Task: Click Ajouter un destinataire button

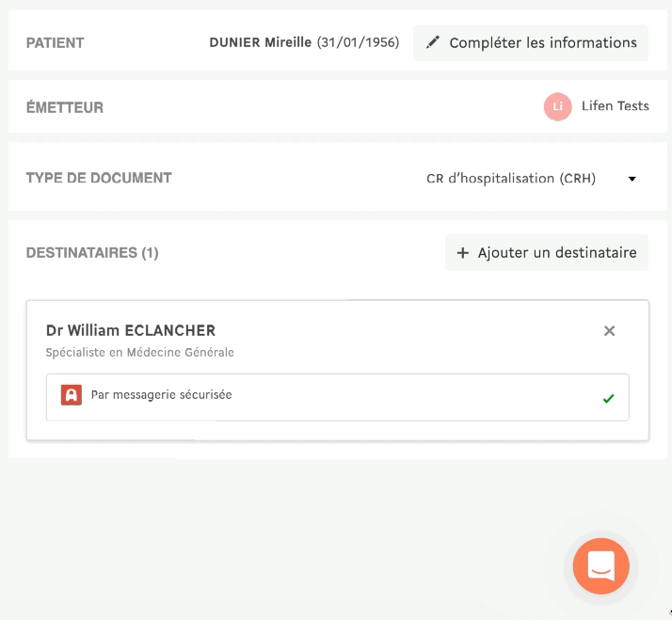Action: tap(547, 253)
